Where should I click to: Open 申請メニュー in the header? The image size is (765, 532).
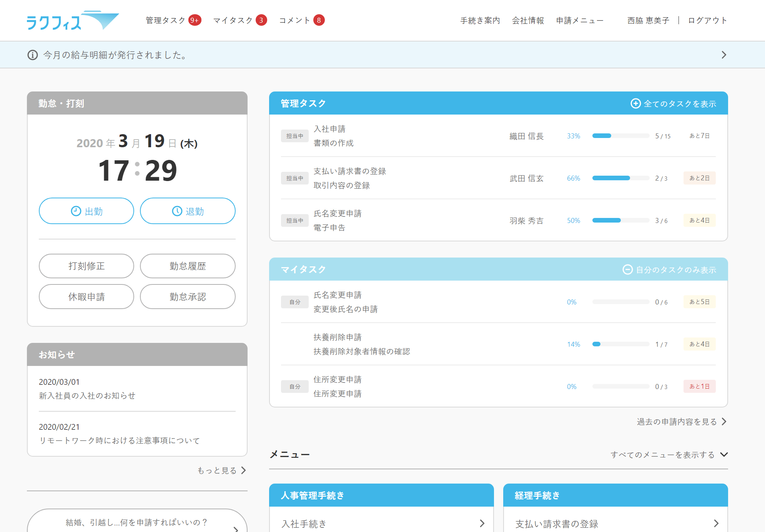[579, 20]
